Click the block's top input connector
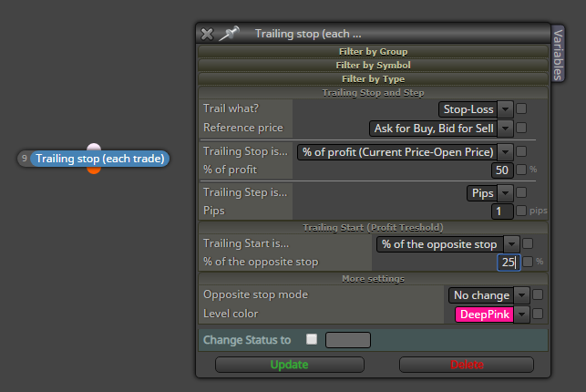 point(94,148)
